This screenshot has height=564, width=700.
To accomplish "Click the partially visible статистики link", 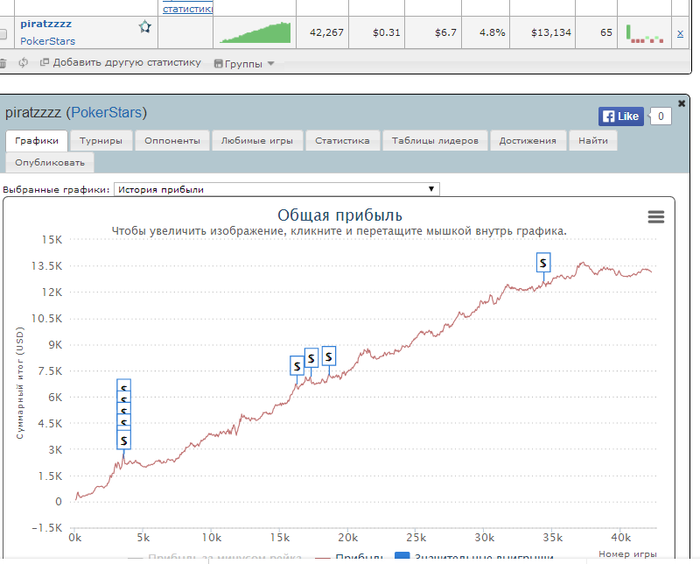I will coord(188,8).
